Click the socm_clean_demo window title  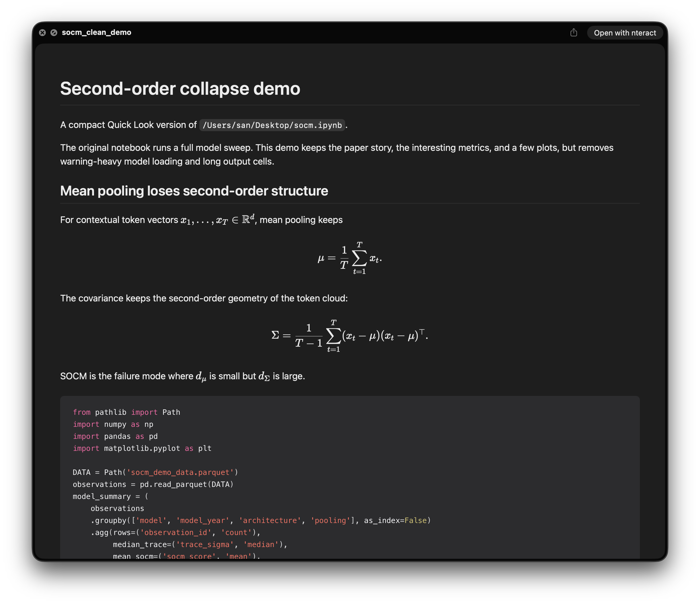[x=96, y=32]
